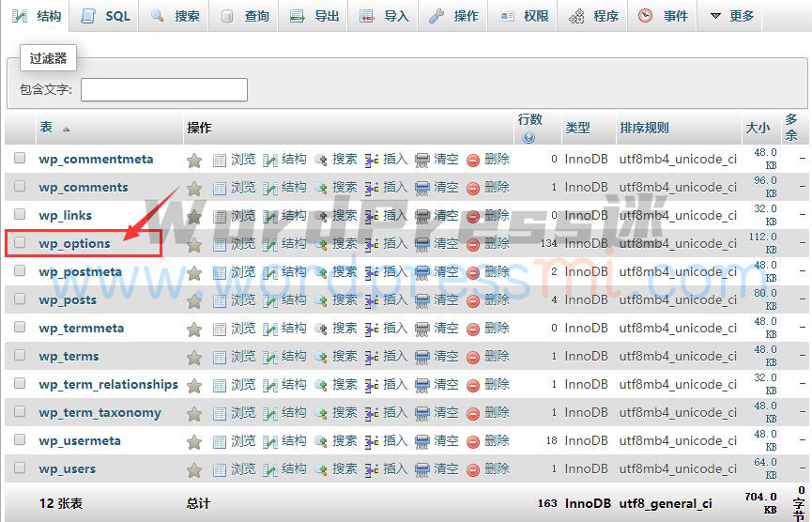Sort by 表 column header arrow
The image size is (812, 522).
tap(67, 129)
